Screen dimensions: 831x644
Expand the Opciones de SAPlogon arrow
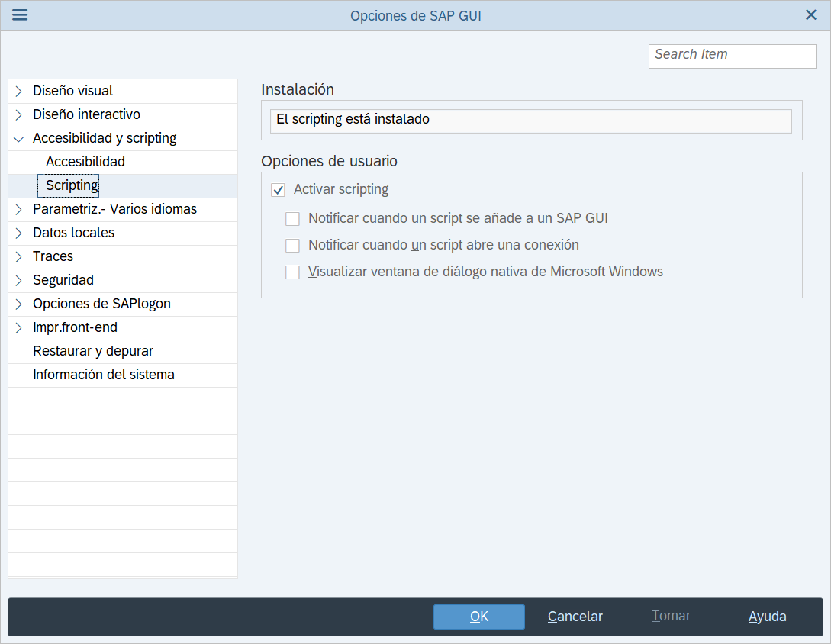[19, 304]
